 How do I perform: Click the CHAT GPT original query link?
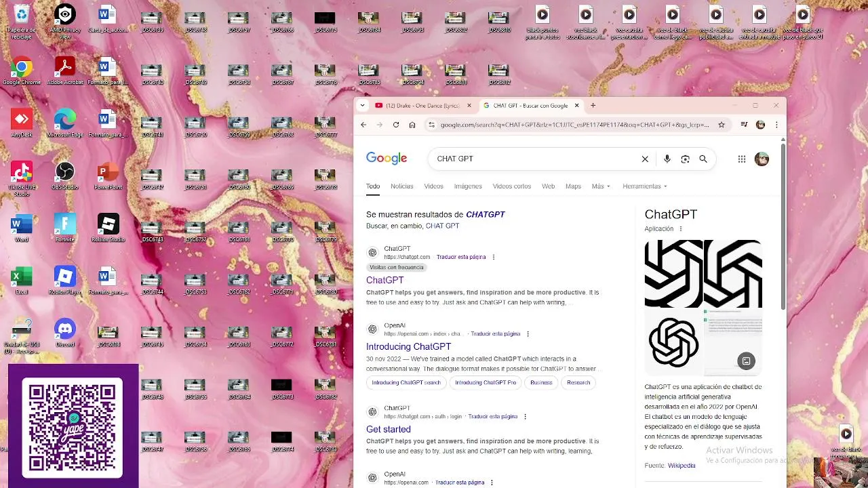pos(442,226)
